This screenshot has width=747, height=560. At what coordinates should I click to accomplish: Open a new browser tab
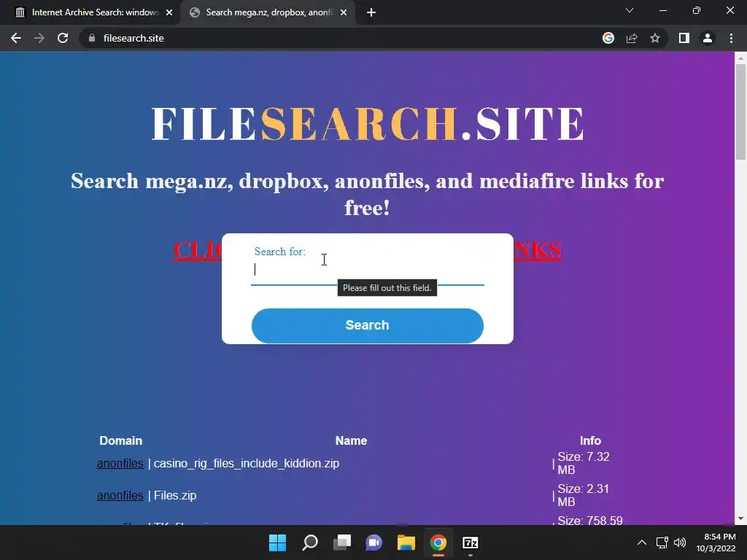371,12
